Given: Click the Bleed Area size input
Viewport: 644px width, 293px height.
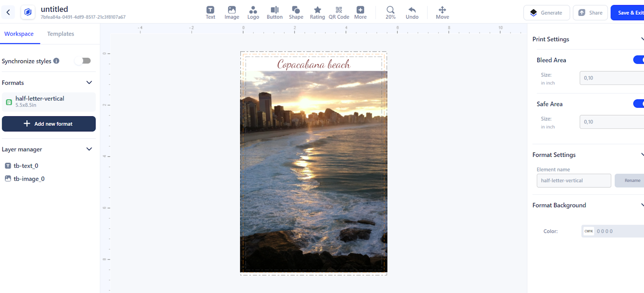Looking at the screenshot, I should pos(612,78).
